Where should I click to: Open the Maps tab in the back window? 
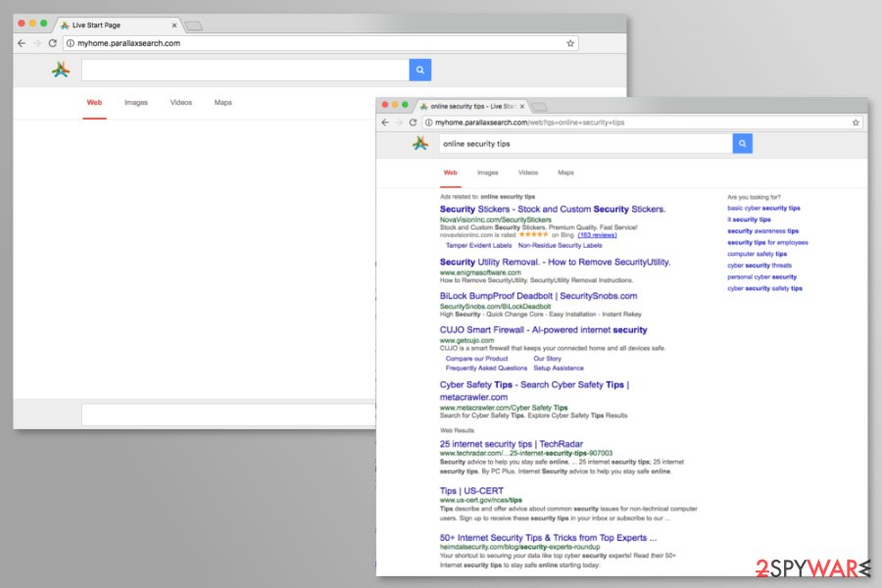click(223, 102)
